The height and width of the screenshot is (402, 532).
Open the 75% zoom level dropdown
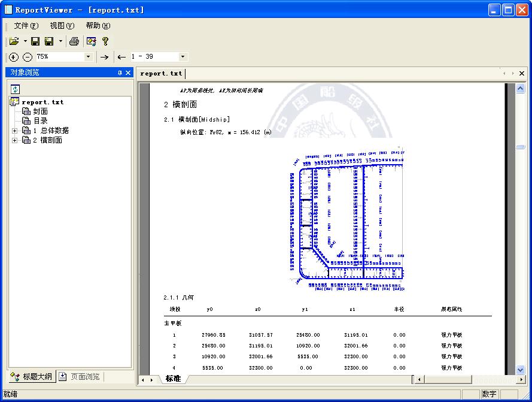(x=89, y=57)
